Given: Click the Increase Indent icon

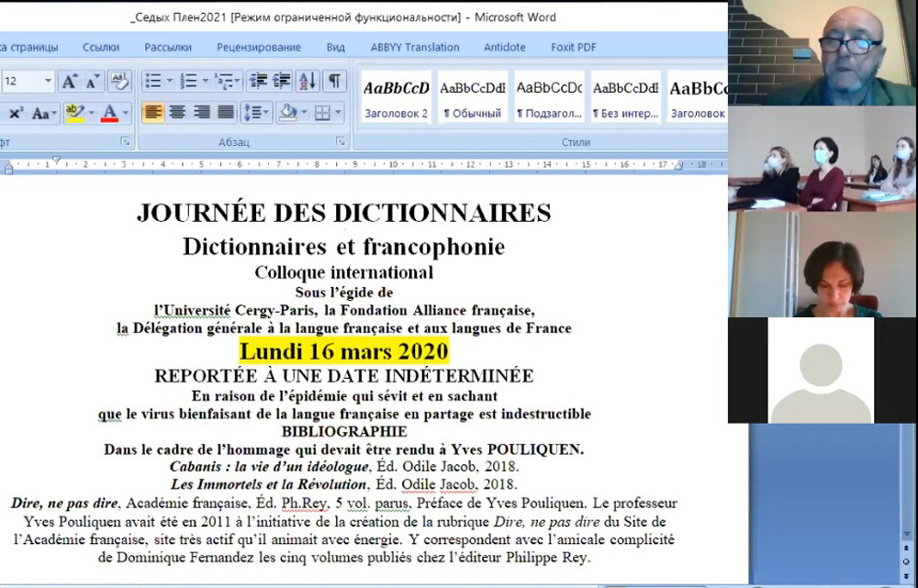Looking at the screenshot, I should tap(282, 82).
